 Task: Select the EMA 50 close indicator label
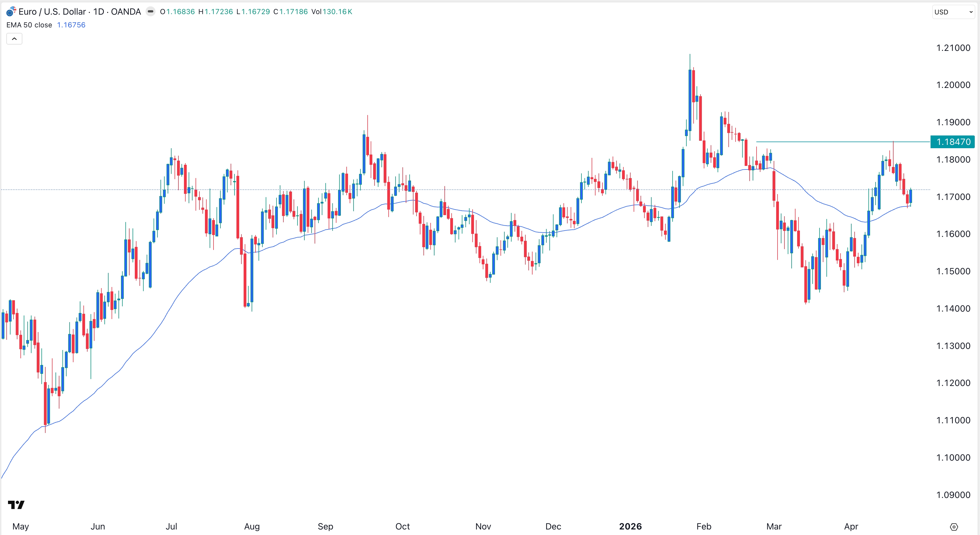coord(29,25)
